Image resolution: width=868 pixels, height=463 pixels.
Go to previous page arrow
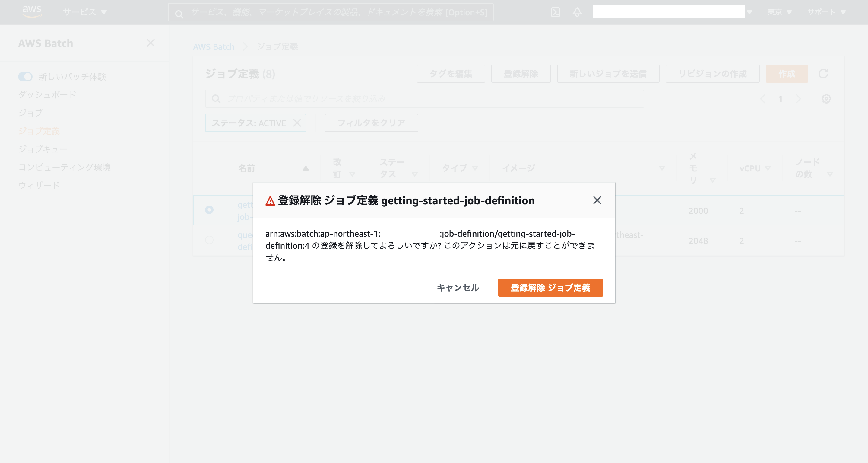762,99
